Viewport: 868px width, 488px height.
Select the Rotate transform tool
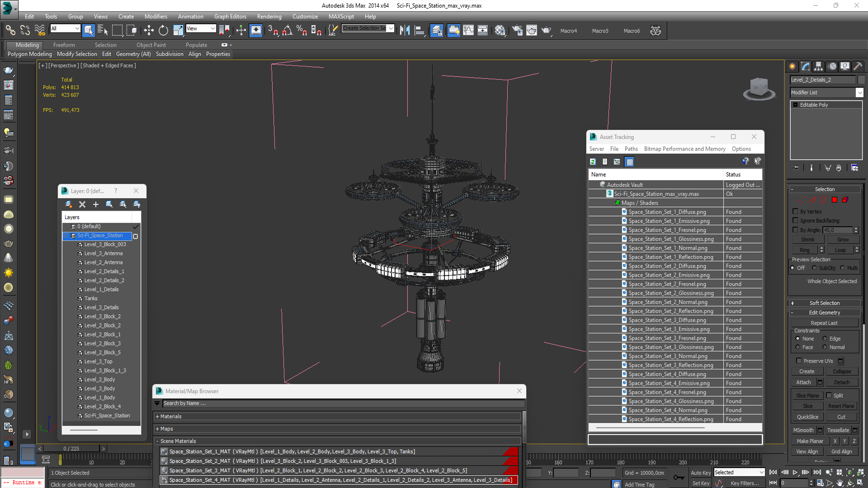pos(163,30)
